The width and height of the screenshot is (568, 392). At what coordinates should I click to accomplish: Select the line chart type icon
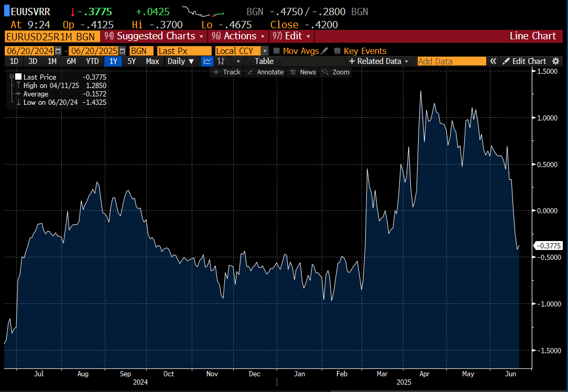click(x=207, y=61)
